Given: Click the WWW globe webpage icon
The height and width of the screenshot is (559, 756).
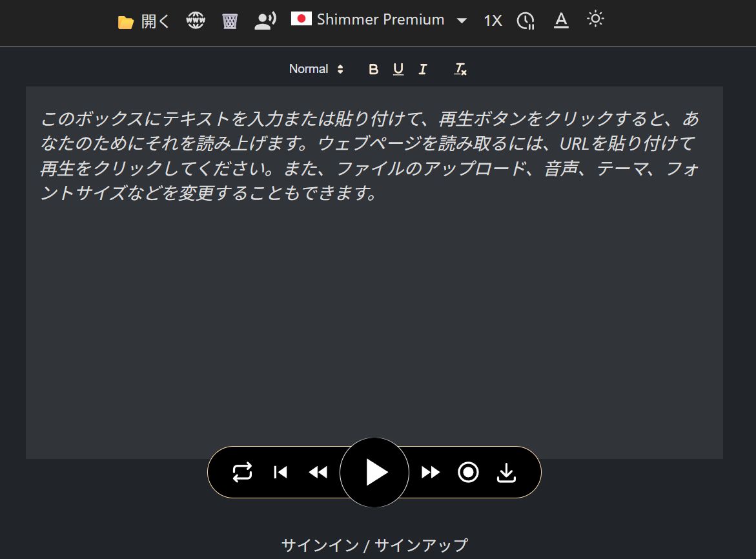Looking at the screenshot, I should pyautogui.click(x=195, y=21).
